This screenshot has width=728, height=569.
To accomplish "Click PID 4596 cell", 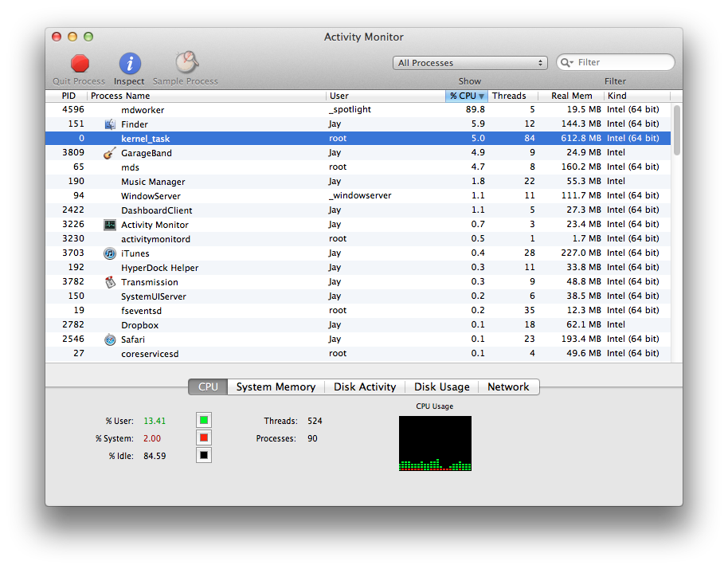I will click(x=73, y=110).
